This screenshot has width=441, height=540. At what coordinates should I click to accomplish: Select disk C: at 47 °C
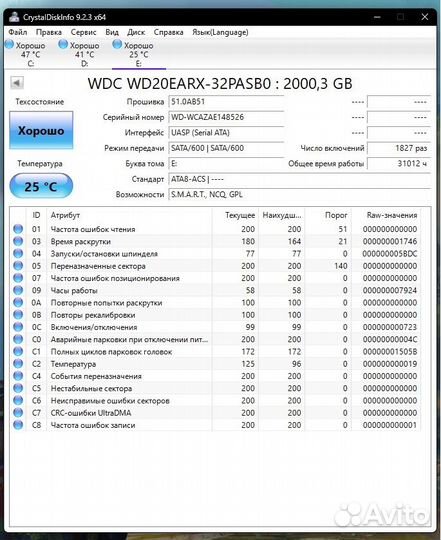[26, 54]
